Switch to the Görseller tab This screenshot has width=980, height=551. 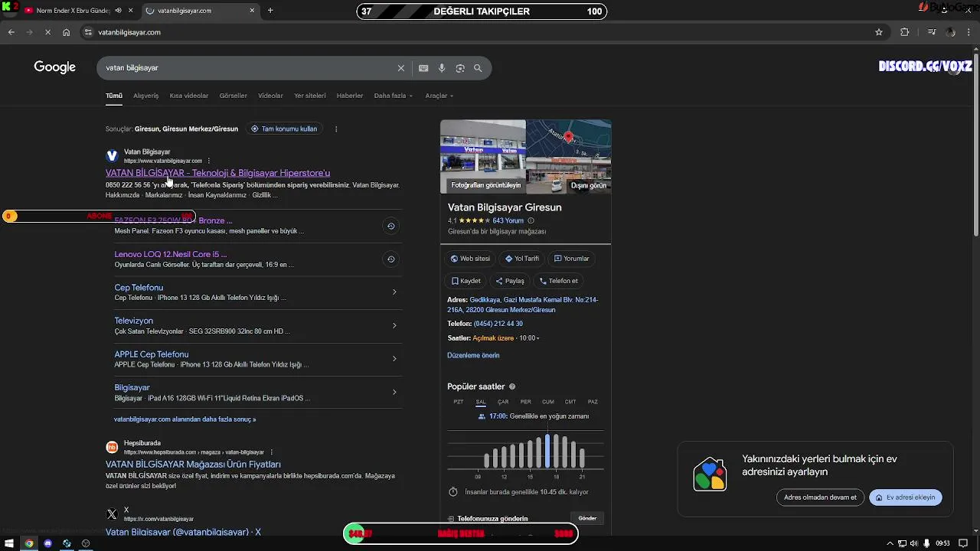[233, 96]
